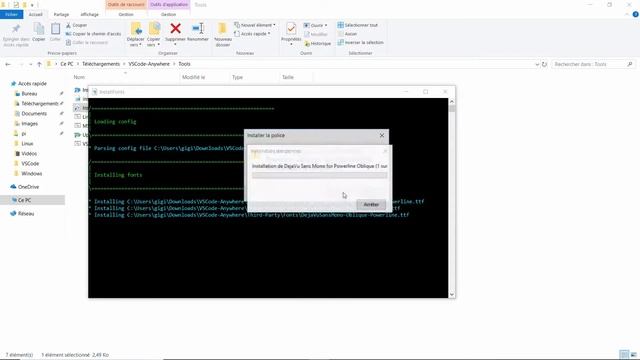Open the Fichier tab
This screenshot has height=360, width=640.
[11, 14]
